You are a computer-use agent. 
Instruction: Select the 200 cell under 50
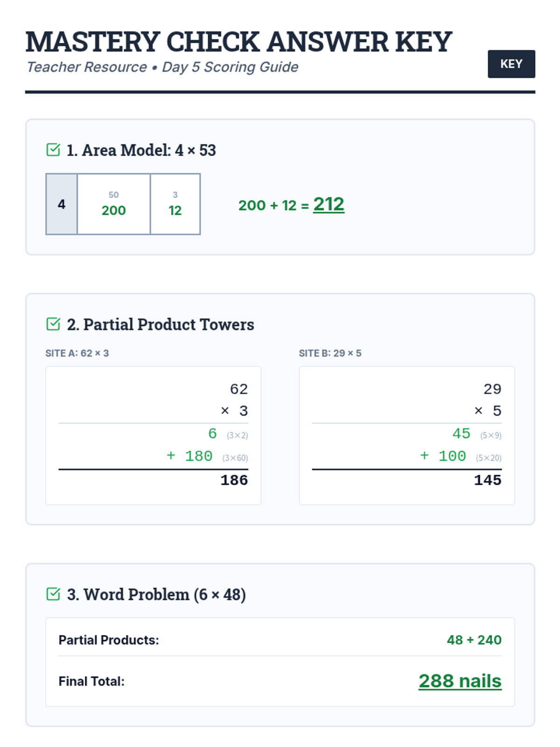coord(114,204)
